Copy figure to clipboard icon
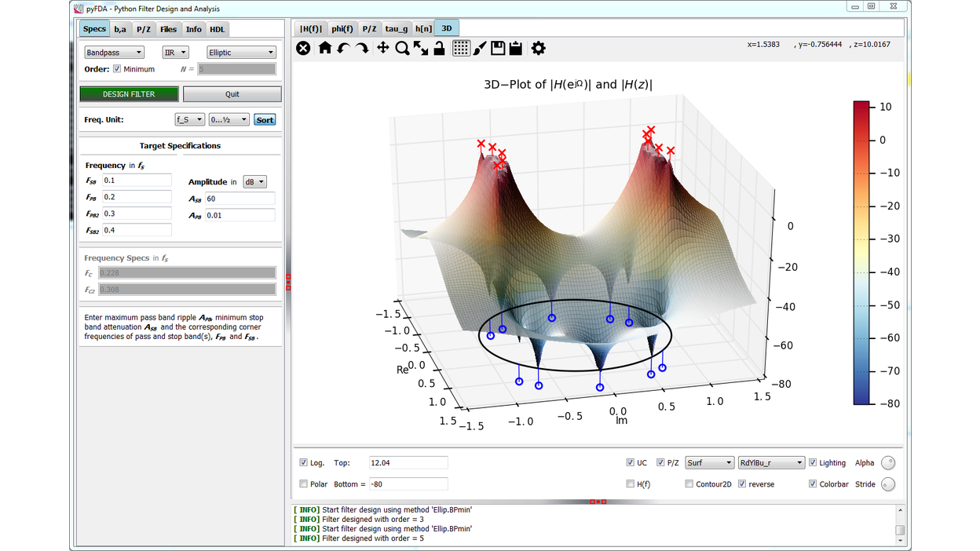This screenshot has height=551, width=980. click(516, 49)
